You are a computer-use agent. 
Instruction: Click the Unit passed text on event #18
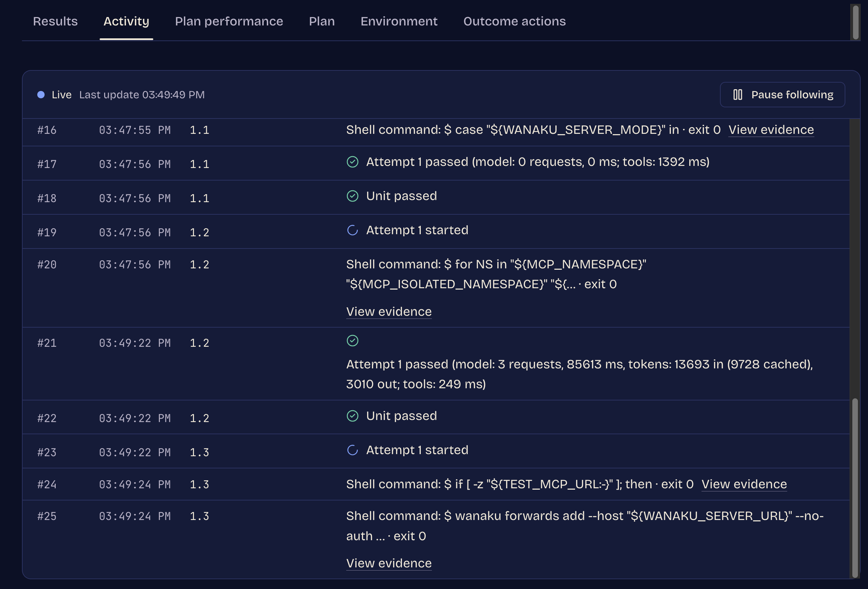click(x=402, y=196)
